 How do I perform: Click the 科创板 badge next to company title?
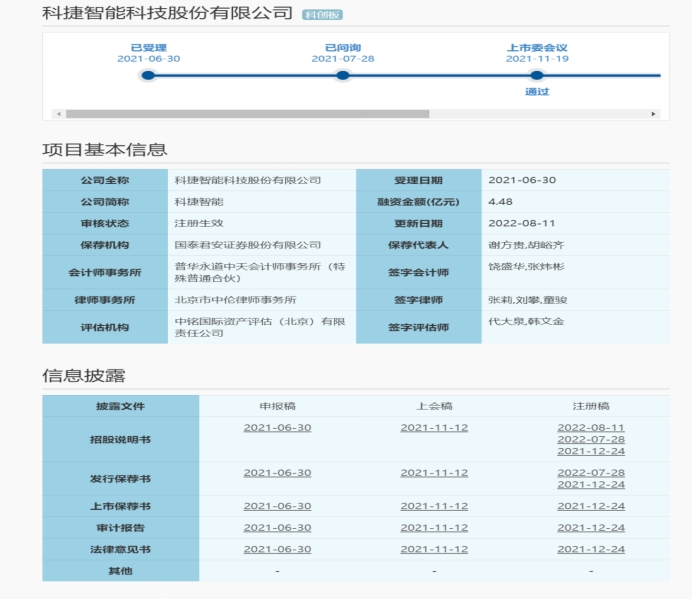(322, 15)
